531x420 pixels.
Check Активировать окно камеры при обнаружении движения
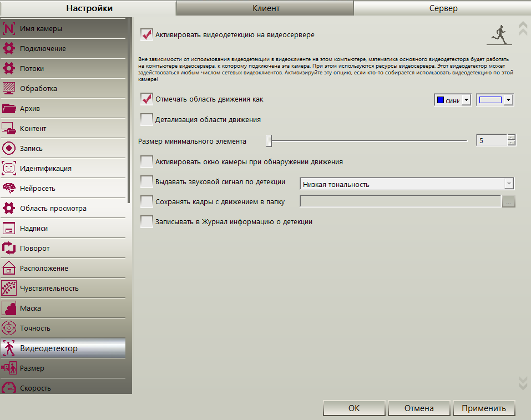pos(146,162)
